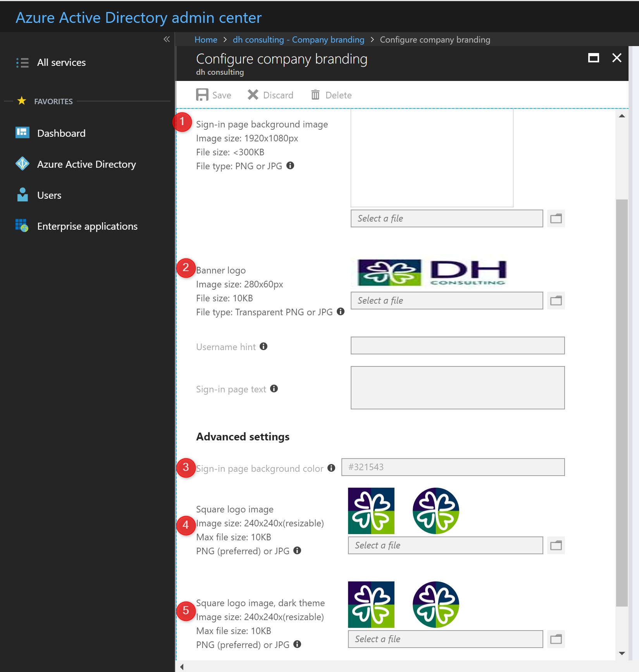This screenshot has height=672, width=639.
Task: Click the scroll down arrow of the blade
Action: pos(622,653)
